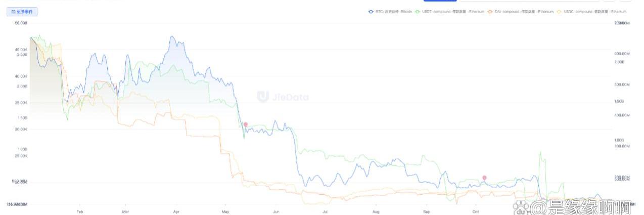Click the Feb label on time axis
Image resolution: width=644 pixels, height=215 pixels.
79,212
